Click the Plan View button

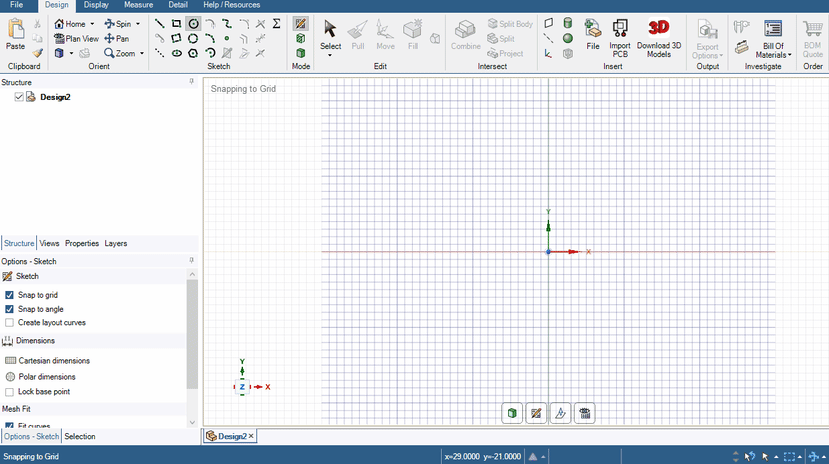pyautogui.click(x=77, y=39)
